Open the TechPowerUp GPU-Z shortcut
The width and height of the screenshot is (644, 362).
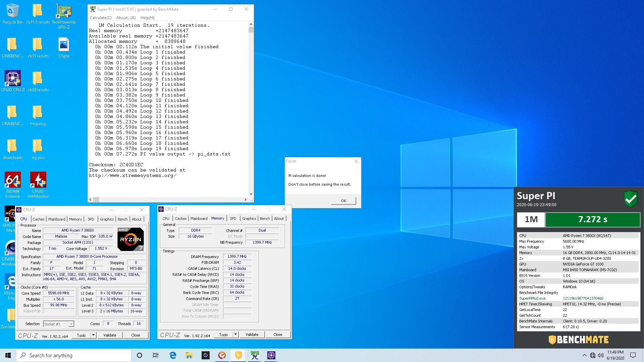[x=63, y=16]
